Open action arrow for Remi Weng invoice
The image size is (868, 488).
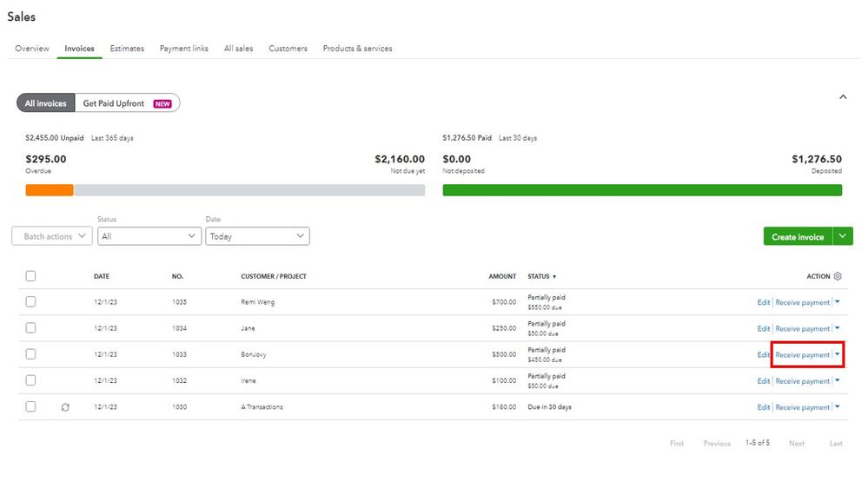click(x=837, y=301)
